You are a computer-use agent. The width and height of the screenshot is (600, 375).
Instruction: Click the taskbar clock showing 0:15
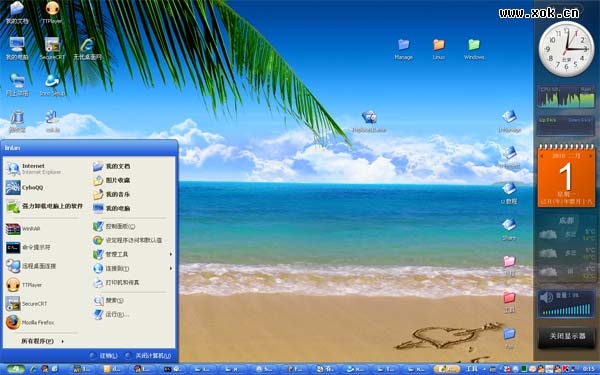click(589, 369)
